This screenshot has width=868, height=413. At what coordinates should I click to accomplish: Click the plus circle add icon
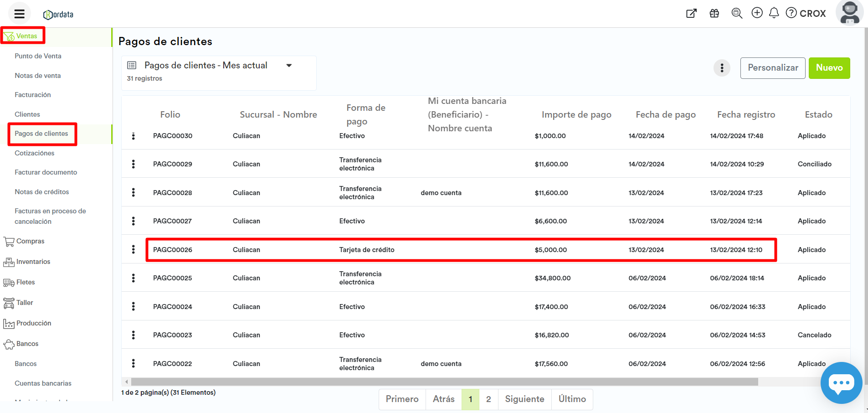pyautogui.click(x=757, y=13)
